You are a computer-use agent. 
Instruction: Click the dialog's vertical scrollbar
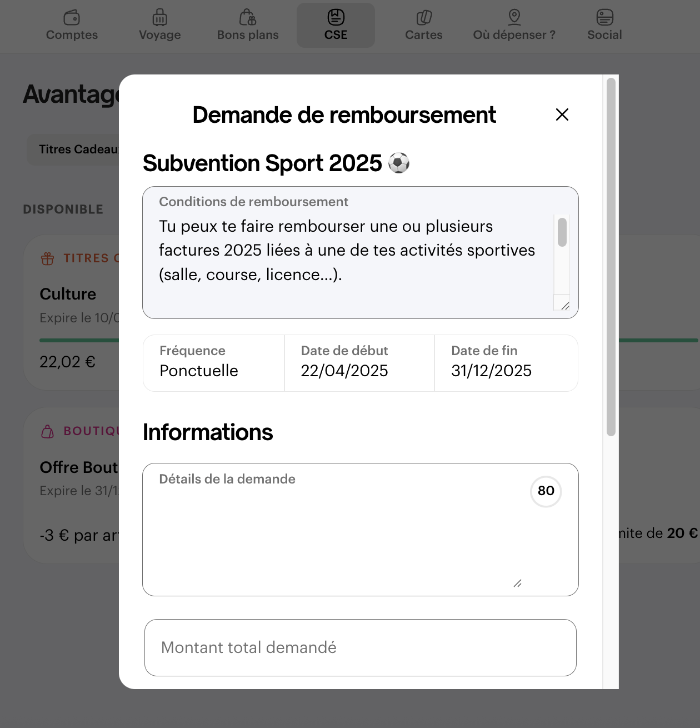click(x=611, y=257)
